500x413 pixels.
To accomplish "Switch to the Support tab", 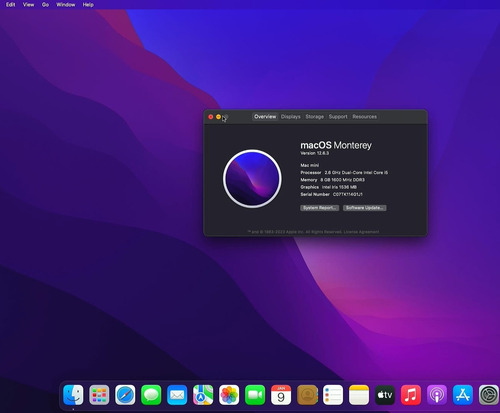I will [338, 117].
